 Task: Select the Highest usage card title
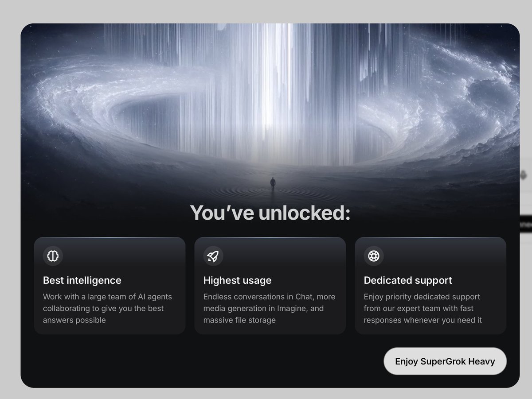(237, 280)
